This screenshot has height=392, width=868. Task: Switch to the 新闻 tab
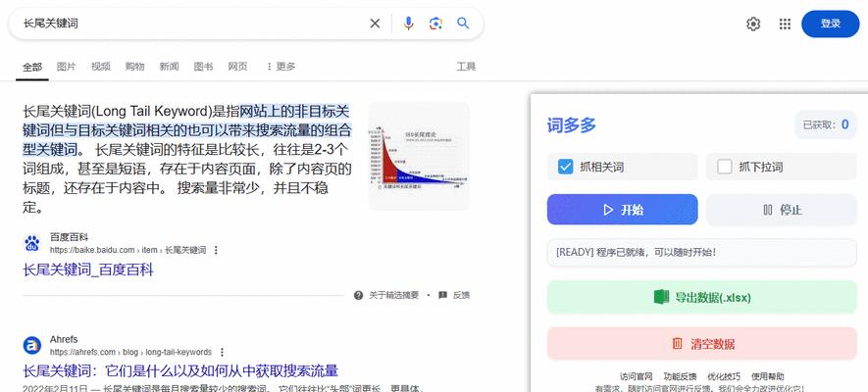169,67
